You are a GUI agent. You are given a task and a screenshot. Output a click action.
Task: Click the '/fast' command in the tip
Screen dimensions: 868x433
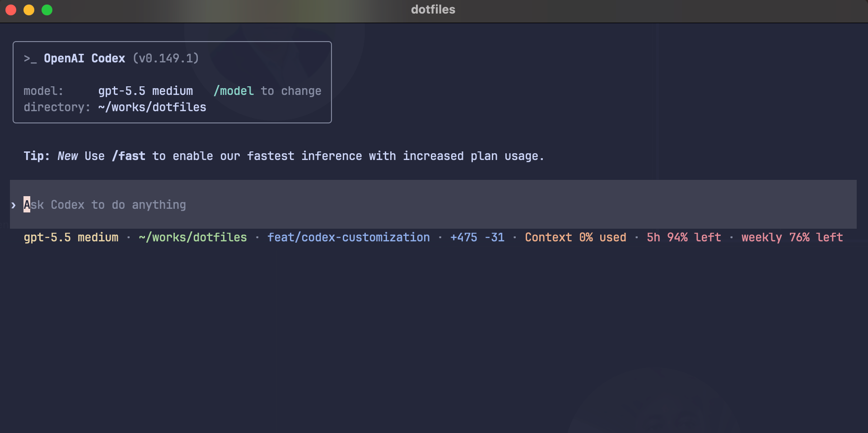pos(129,156)
